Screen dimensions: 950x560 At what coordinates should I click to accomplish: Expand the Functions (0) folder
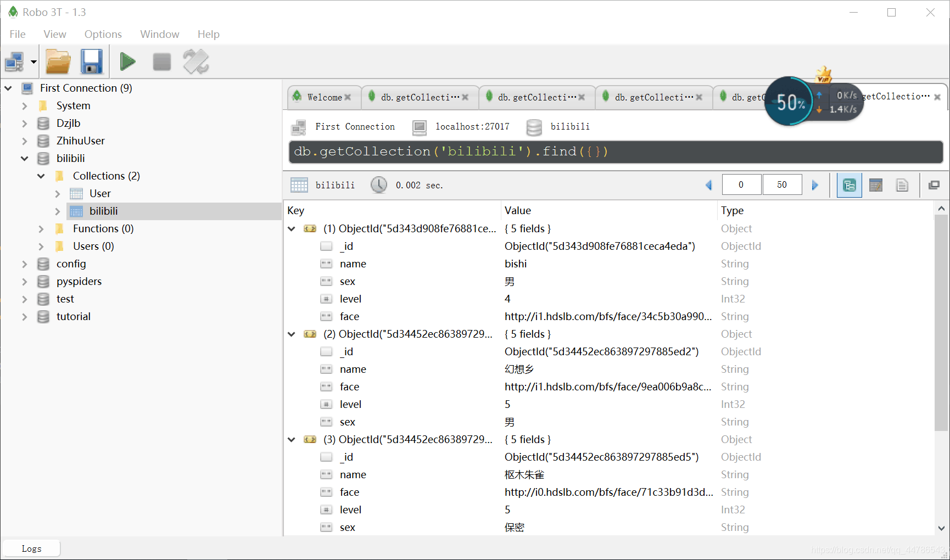click(x=41, y=228)
